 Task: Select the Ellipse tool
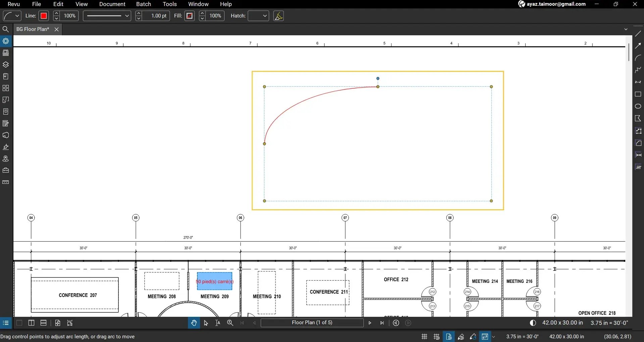coord(638,105)
